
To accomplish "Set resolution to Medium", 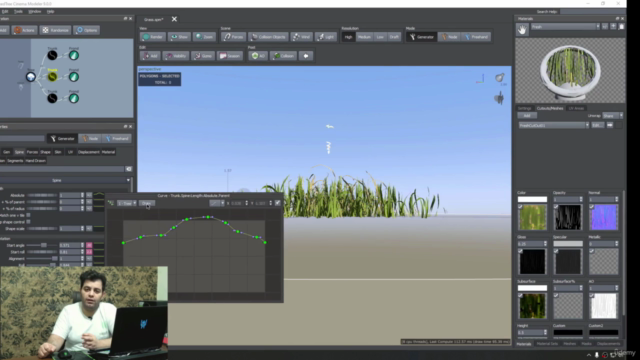I will coord(364,37).
